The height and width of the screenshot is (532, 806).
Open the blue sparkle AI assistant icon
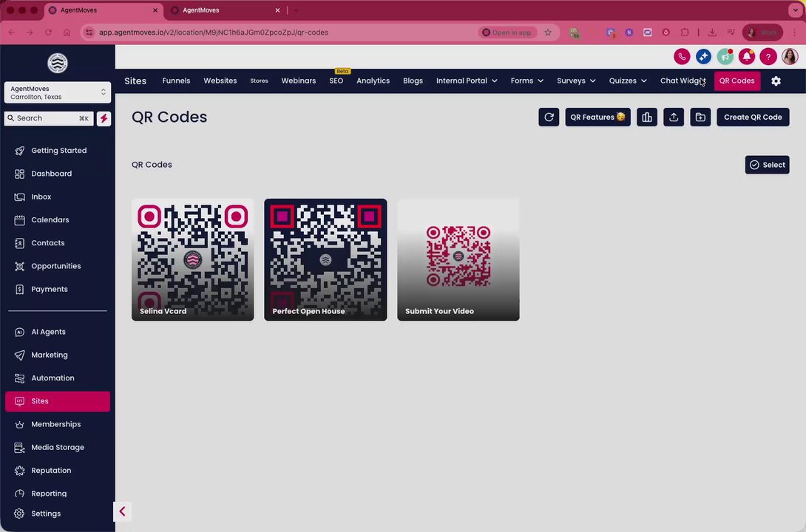click(703, 56)
